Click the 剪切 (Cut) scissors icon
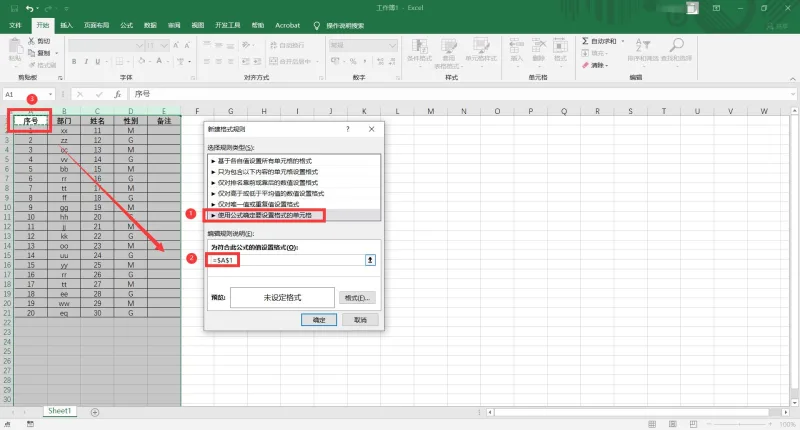 pyautogui.click(x=32, y=41)
